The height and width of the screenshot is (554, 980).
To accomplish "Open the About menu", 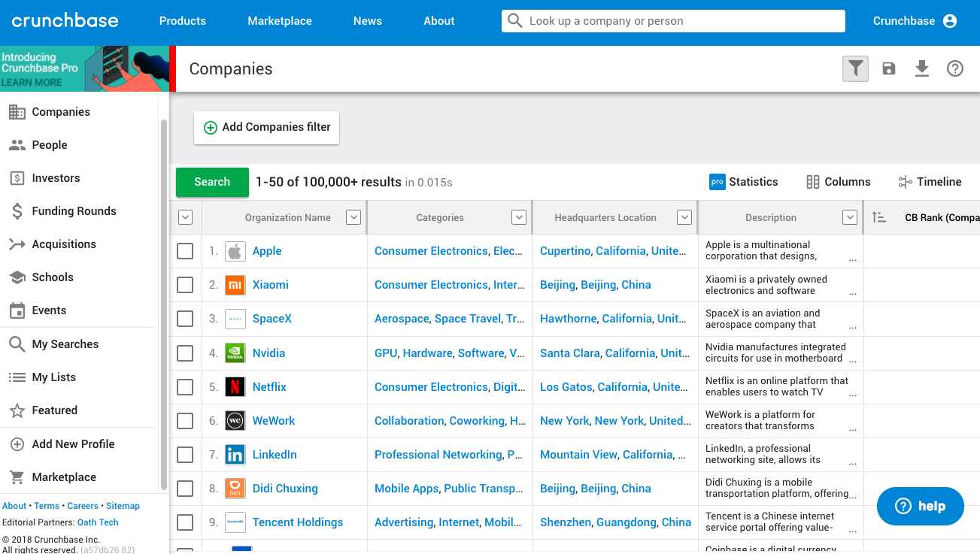I will (439, 21).
